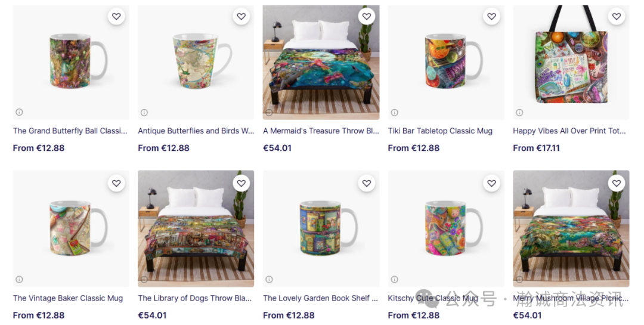Open Kitschy Cute mug product image

tap(446, 229)
